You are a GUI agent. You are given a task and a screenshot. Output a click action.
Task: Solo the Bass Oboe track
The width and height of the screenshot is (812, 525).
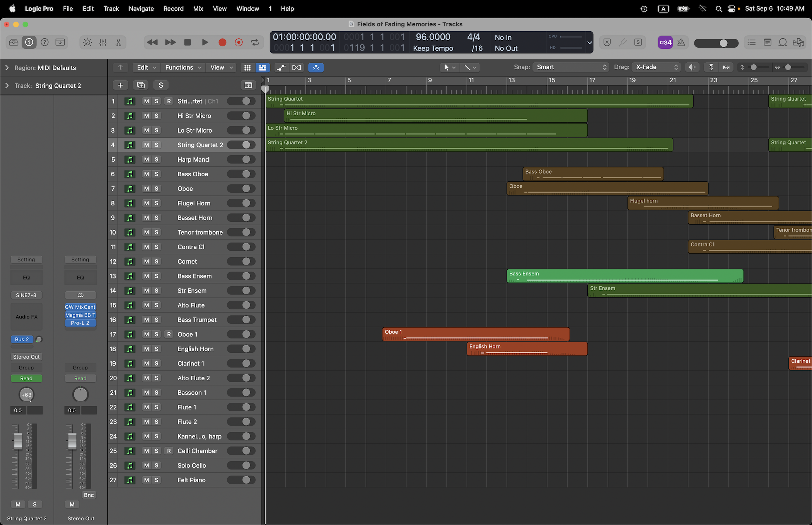click(156, 174)
